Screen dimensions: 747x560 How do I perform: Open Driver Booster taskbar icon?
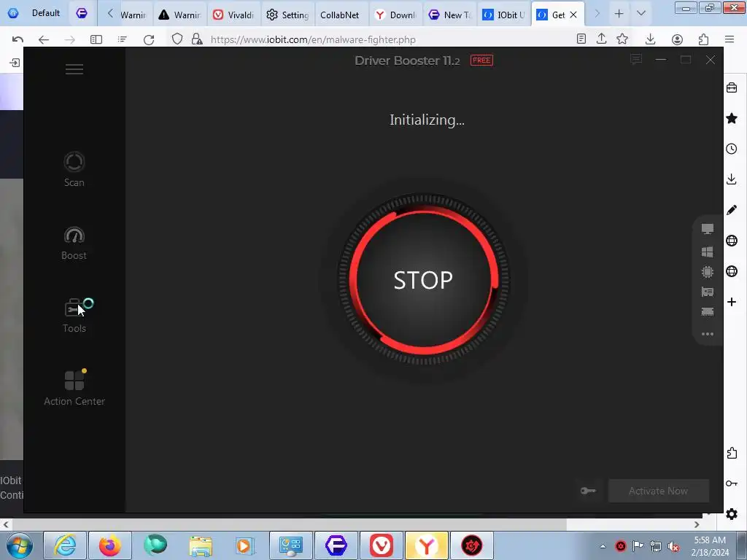tap(472, 545)
